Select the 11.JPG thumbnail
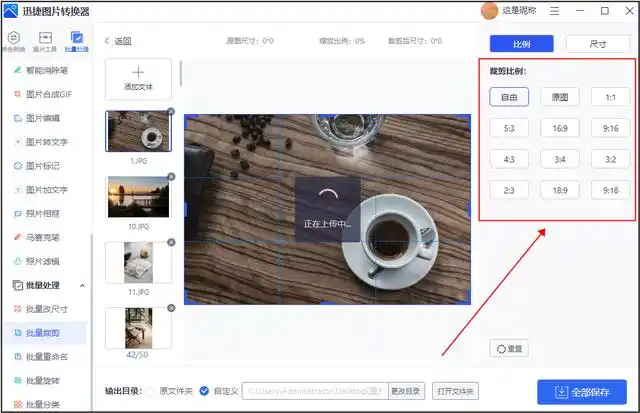This screenshot has width=640, height=413. click(138, 262)
